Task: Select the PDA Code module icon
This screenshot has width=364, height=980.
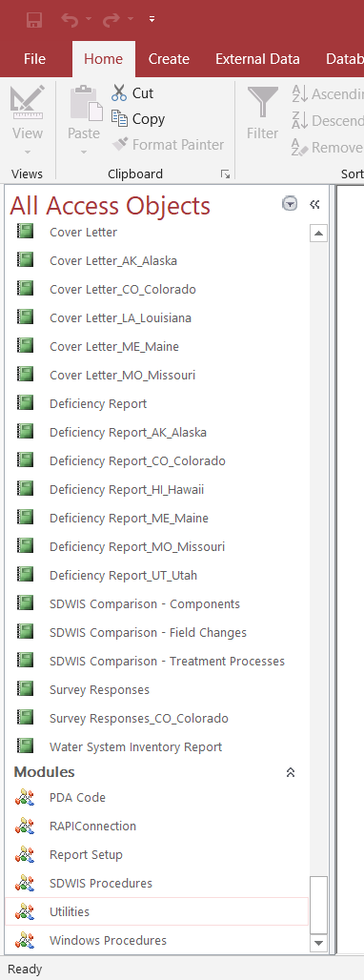Action: [25, 798]
